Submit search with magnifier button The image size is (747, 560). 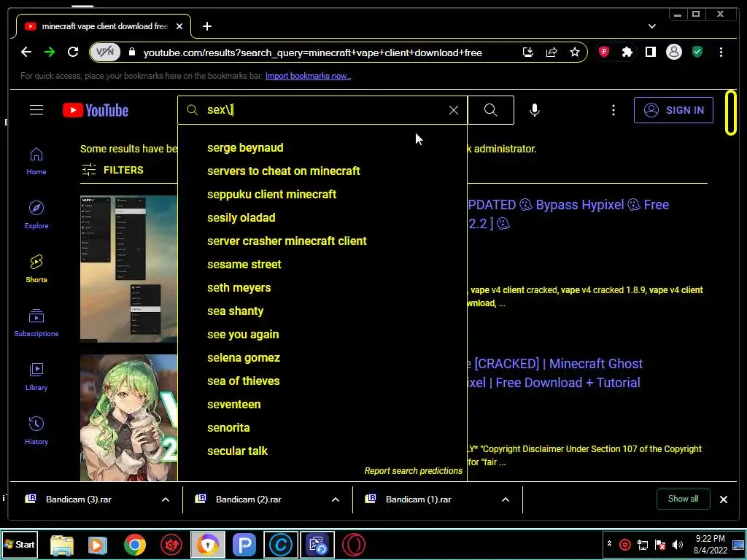(491, 110)
